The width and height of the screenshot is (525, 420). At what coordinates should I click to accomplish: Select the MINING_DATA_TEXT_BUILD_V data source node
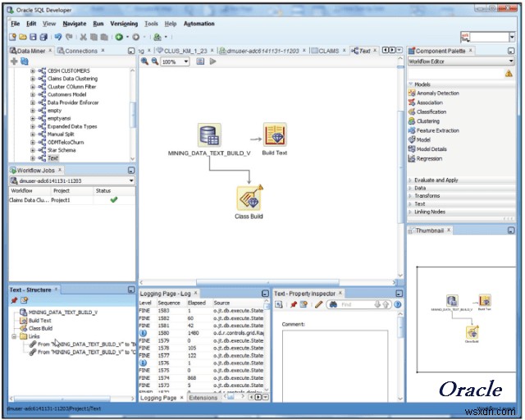click(209, 135)
